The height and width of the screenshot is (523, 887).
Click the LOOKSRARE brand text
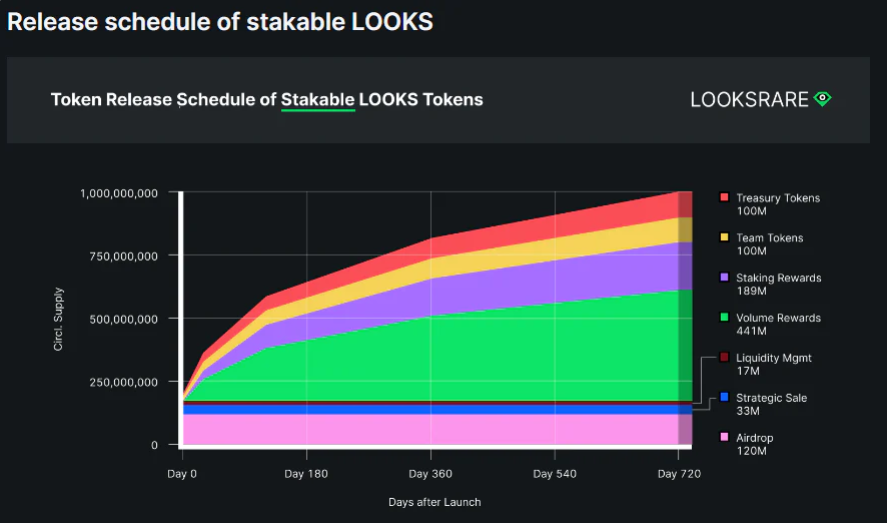click(749, 99)
